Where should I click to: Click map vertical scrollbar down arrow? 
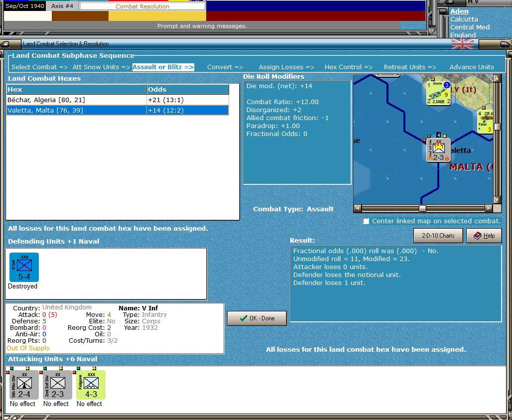pyautogui.click(x=497, y=200)
